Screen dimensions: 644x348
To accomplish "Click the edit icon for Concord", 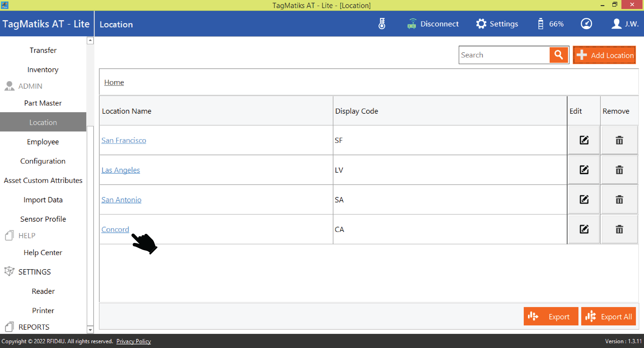I will point(584,229).
